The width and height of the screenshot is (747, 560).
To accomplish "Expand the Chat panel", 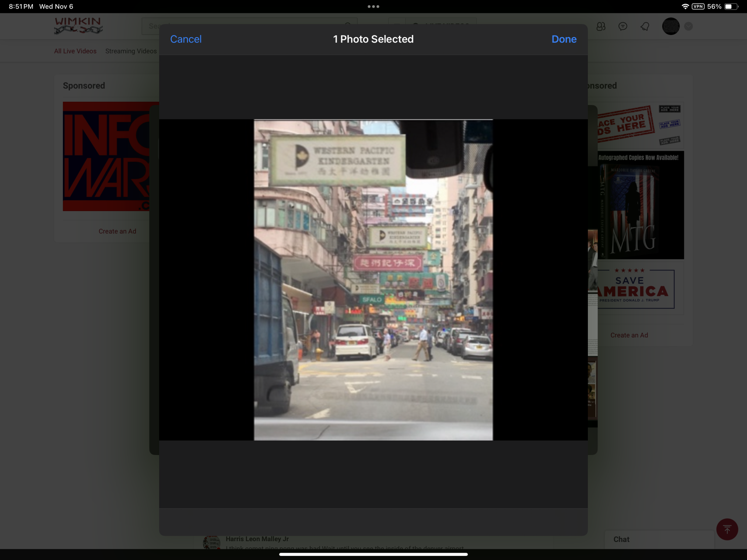I will (x=621, y=539).
